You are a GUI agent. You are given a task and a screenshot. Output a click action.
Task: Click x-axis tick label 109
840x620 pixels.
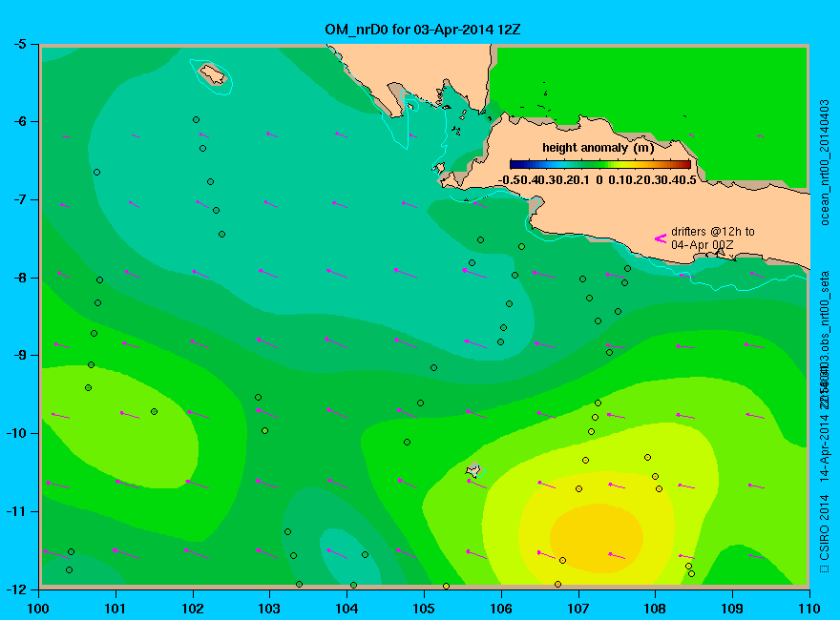click(x=732, y=609)
